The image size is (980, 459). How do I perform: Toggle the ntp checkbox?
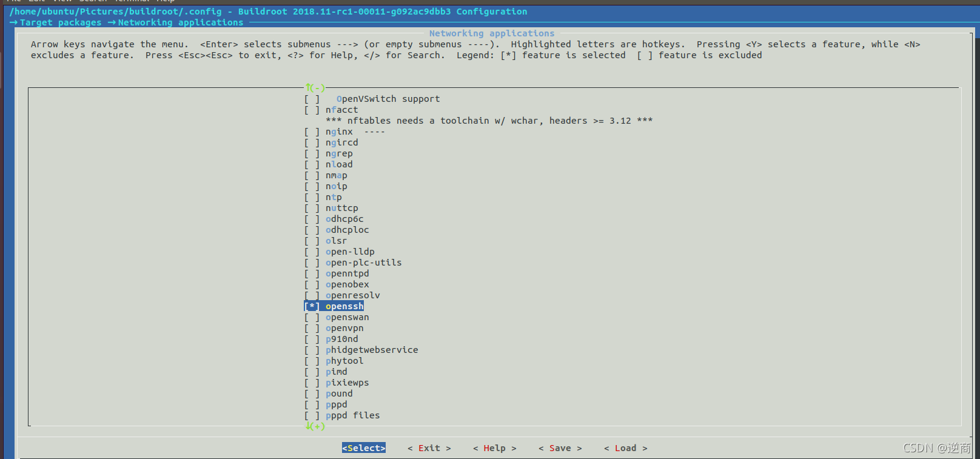312,197
